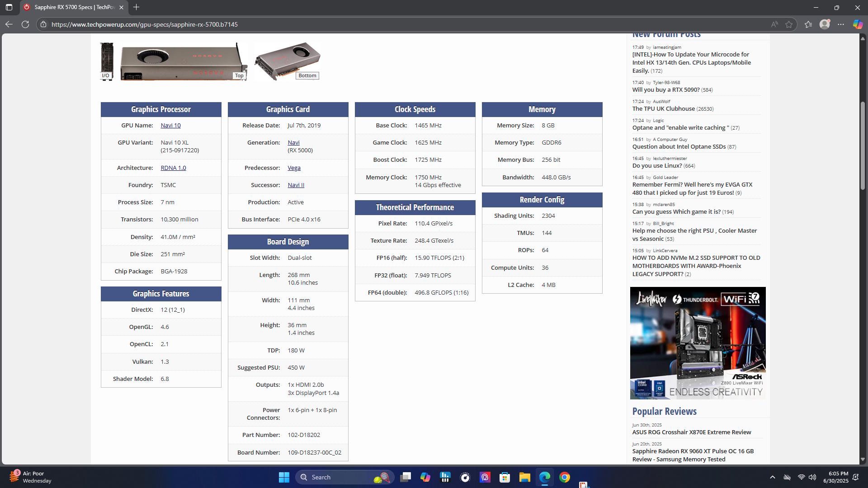Open notification bell in tray
This screenshot has width=868, height=488.
(856, 477)
